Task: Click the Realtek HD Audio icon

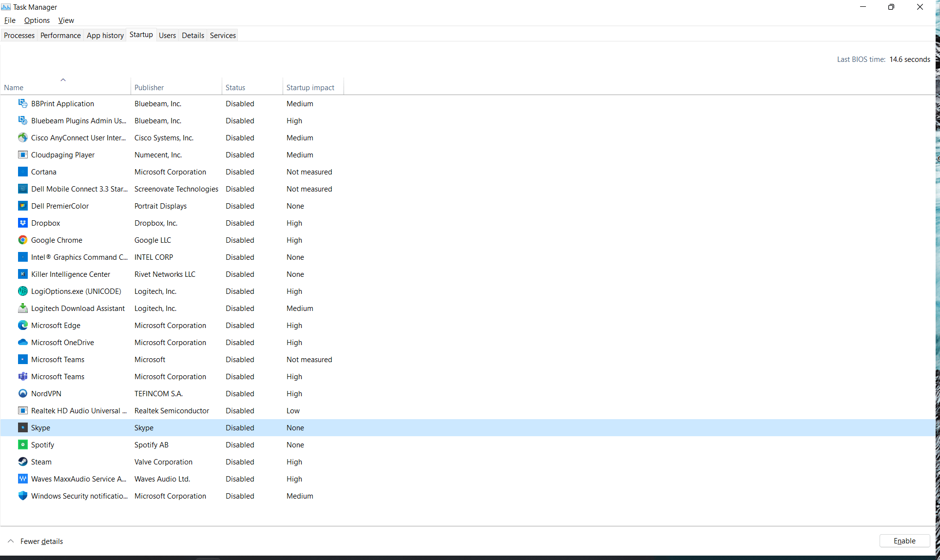Action: [x=22, y=410]
